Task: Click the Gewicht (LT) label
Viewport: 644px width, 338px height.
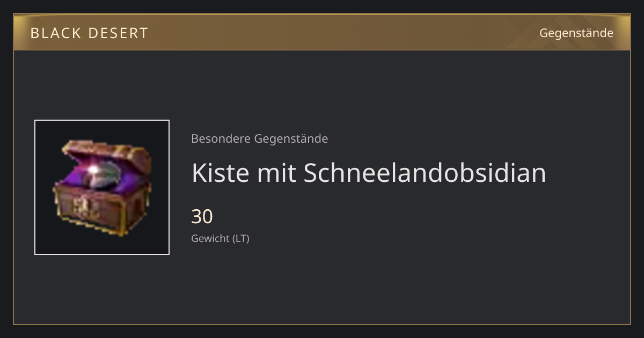Action: click(x=220, y=238)
